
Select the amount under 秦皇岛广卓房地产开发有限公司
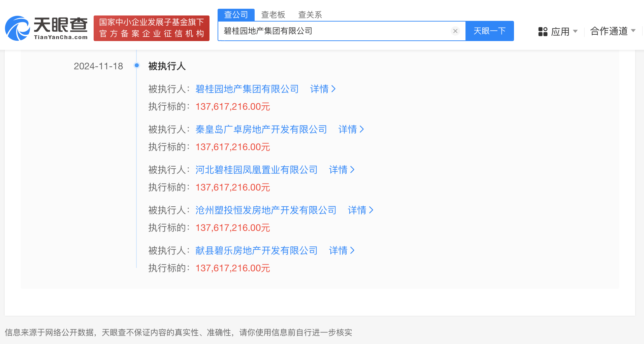click(233, 147)
